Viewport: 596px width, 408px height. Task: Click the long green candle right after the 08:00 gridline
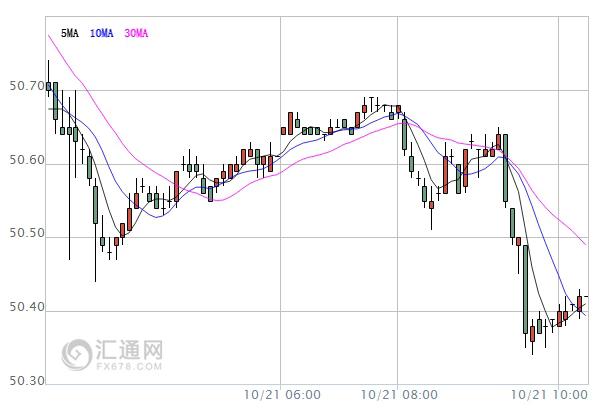point(404,134)
